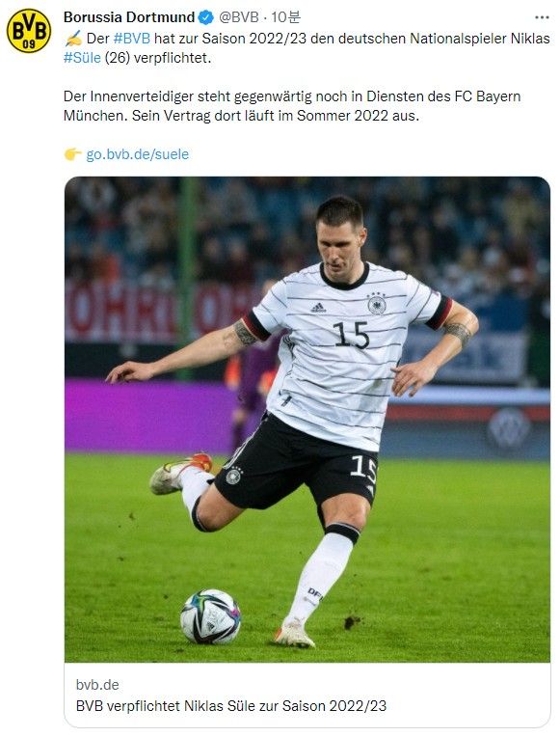
Task: Click the soccer ball in the photo
Action: point(210,616)
